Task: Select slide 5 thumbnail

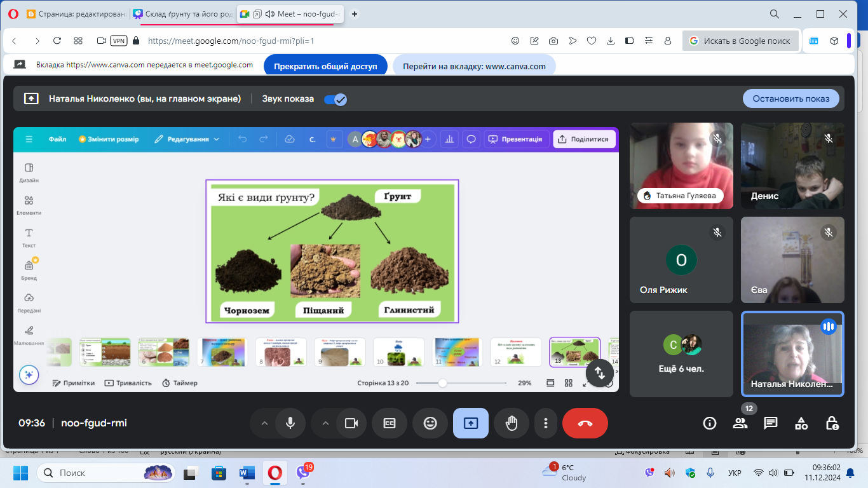Action: (x=105, y=352)
